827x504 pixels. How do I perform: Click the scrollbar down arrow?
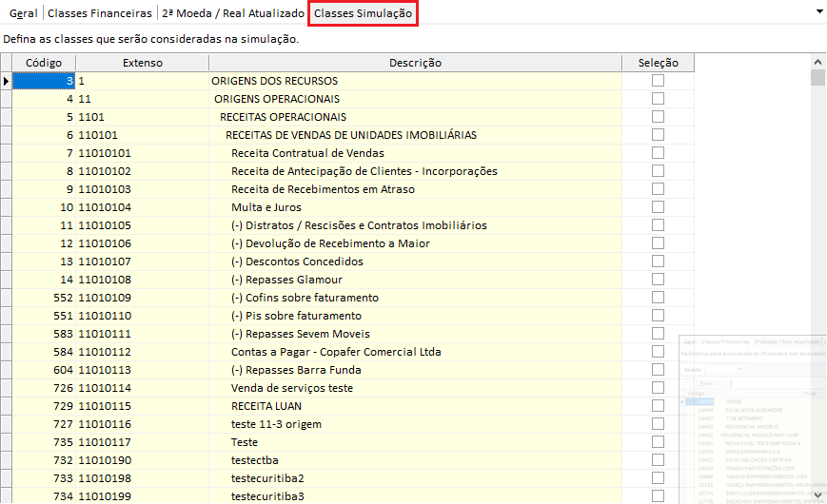818,495
